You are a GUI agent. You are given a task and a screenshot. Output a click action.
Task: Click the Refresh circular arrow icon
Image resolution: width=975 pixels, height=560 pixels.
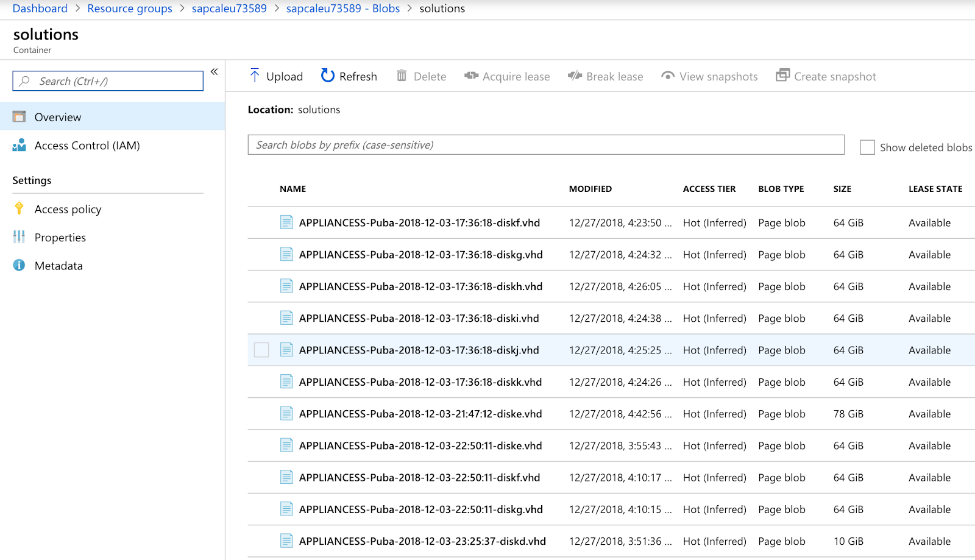pyautogui.click(x=328, y=76)
